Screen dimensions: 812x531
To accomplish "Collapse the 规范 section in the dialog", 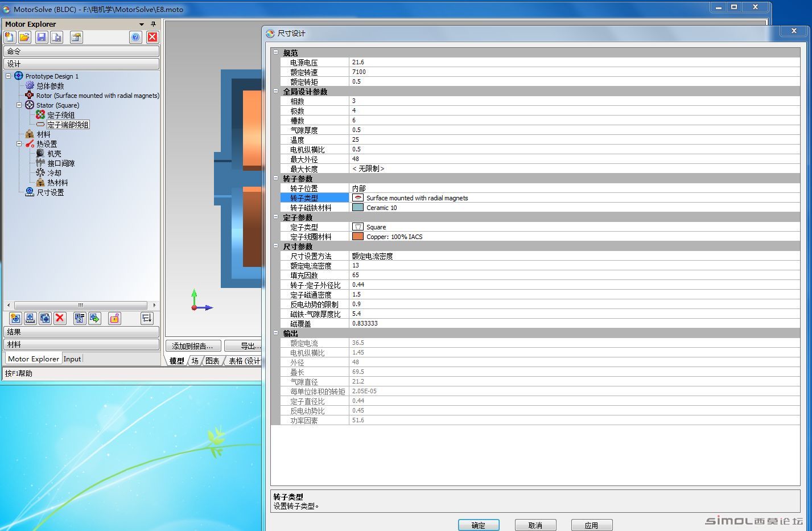I will click(x=276, y=52).
